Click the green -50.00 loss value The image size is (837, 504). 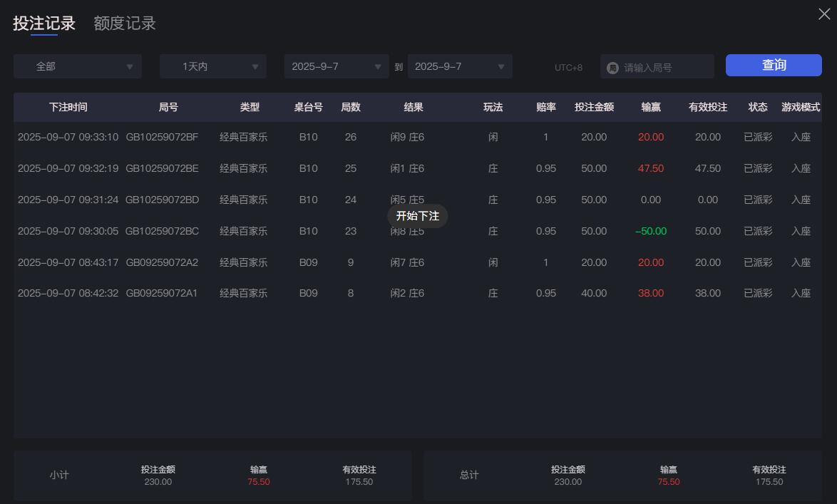click(649, 231)
